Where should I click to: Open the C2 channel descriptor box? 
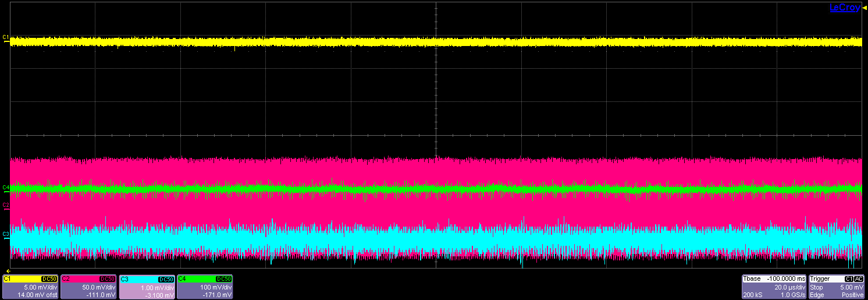point(88,287)
